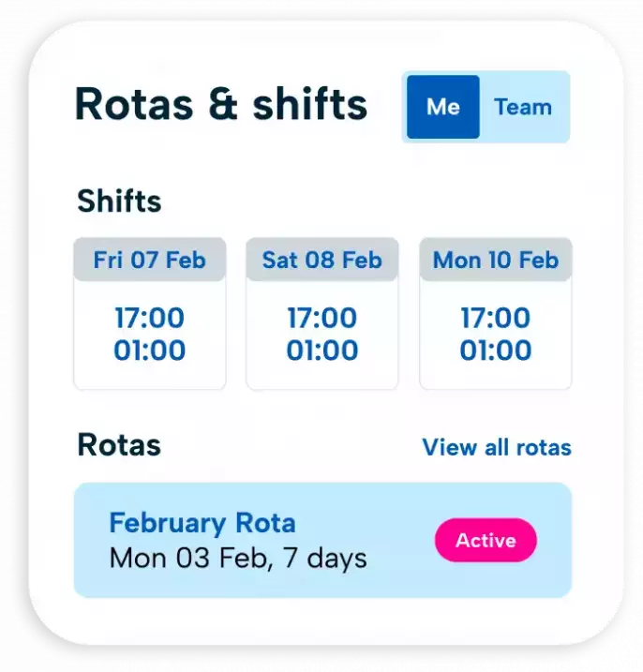
Task: Select the Fri 07 Feb shift header
Action: click(x=150, y=260)
